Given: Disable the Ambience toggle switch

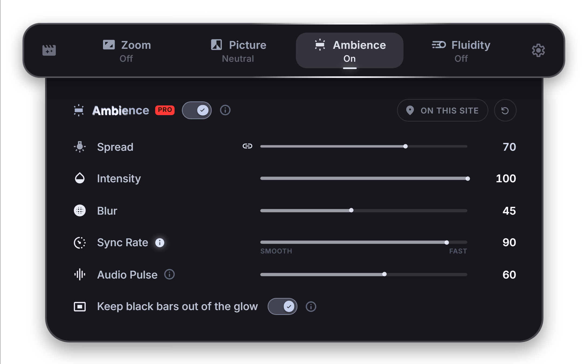Looking at the screenshot, I should point(197,110).
